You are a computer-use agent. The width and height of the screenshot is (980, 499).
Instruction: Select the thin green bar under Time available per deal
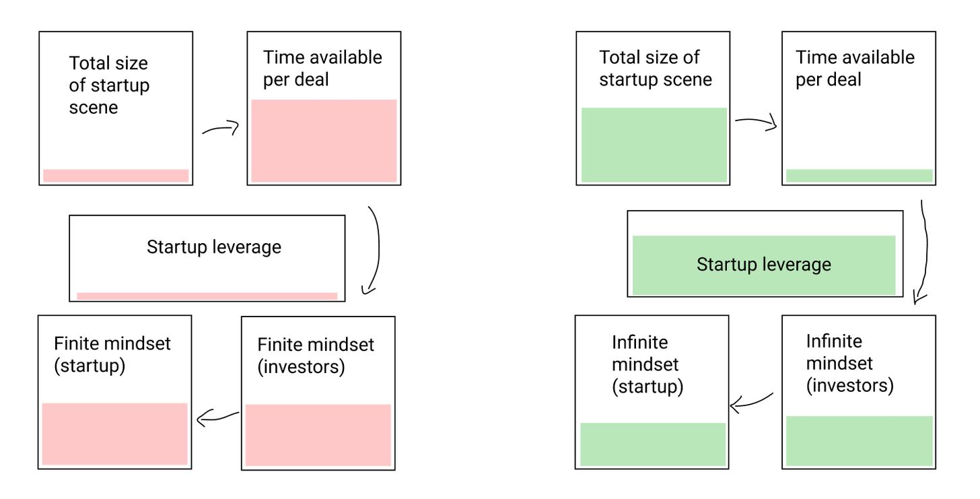pos(859,176)
